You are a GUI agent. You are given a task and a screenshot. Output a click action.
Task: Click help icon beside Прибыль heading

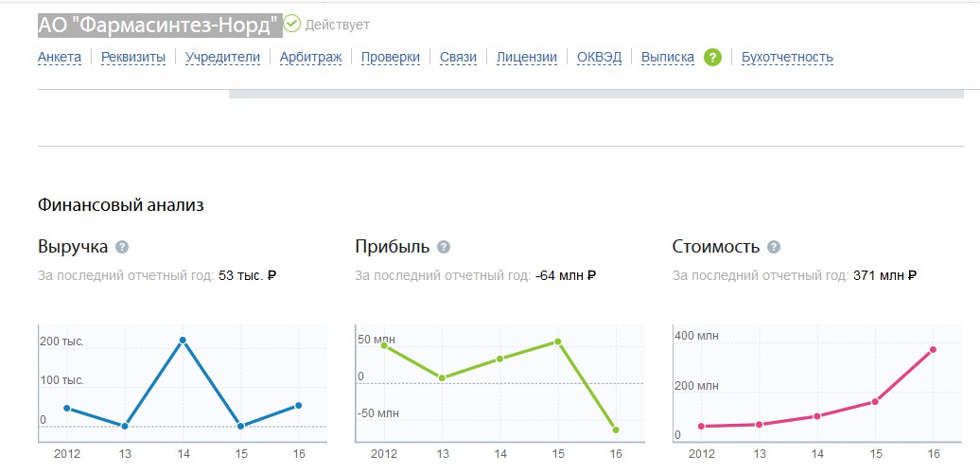pos(443,247)
